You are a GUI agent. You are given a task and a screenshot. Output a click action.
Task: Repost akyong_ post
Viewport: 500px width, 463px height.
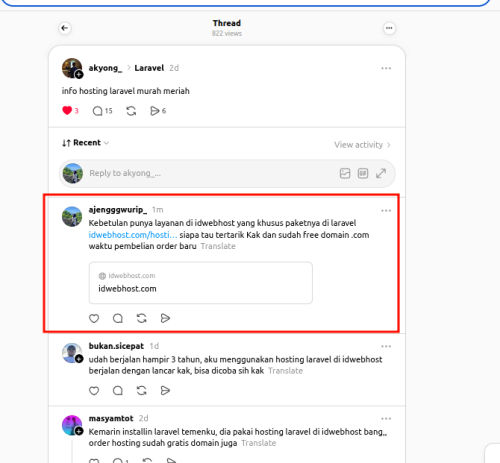pyautogui.click(x=131, y=111)
